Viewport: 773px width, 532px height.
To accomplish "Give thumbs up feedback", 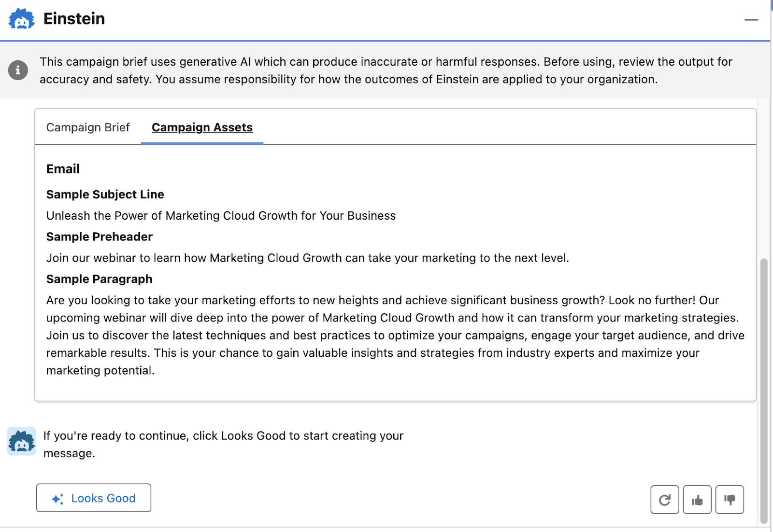I will tap(697, 500).
